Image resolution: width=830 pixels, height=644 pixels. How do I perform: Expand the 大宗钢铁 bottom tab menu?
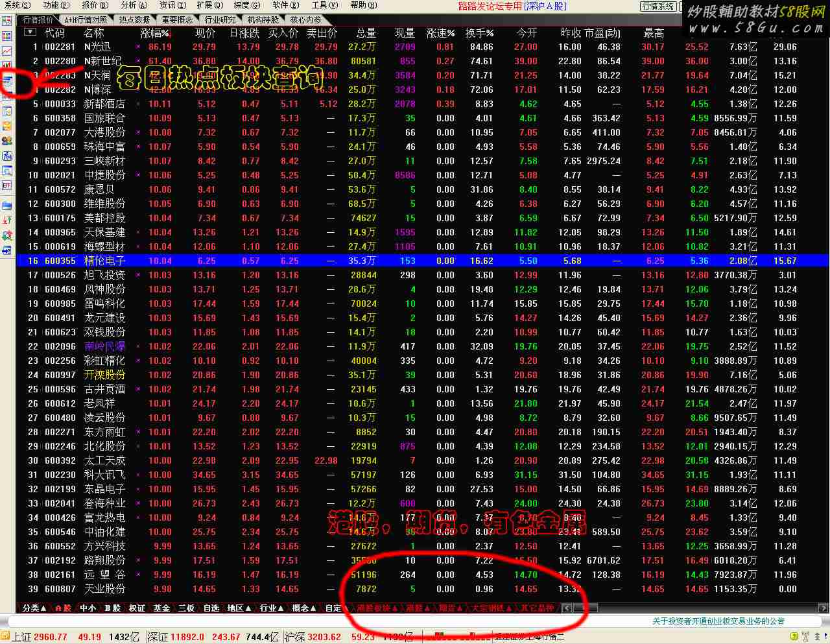pos(490,608)
